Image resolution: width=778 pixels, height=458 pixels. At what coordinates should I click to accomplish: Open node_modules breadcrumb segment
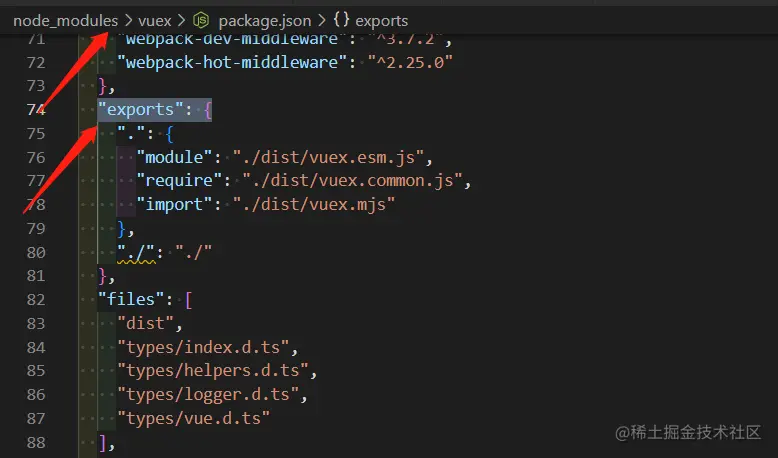(65, 21)
